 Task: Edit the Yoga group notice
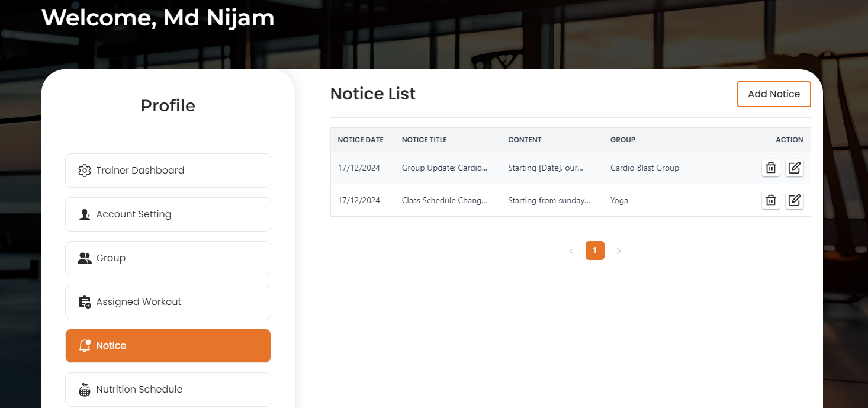click(795, 200)
